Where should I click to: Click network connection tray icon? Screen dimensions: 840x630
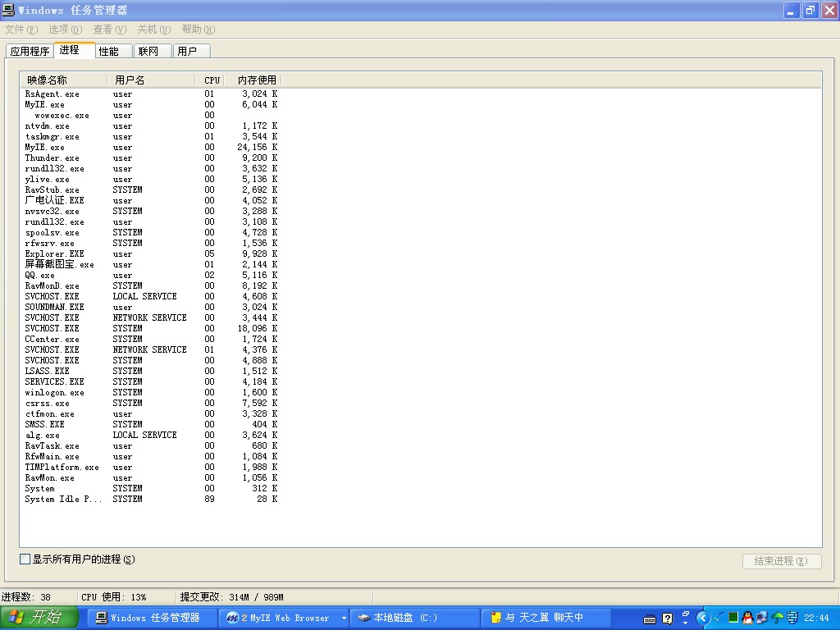pyautogui.click(x=762, y=619)
